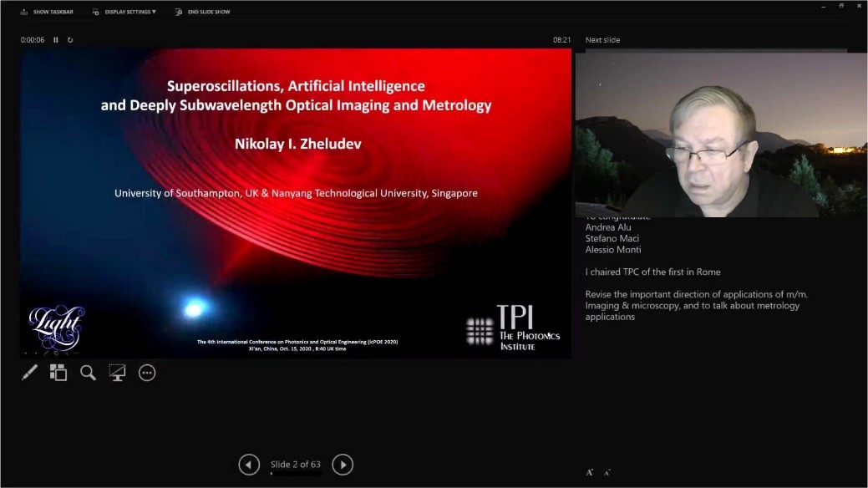Open the See all slides grid view

pos(58,373)
